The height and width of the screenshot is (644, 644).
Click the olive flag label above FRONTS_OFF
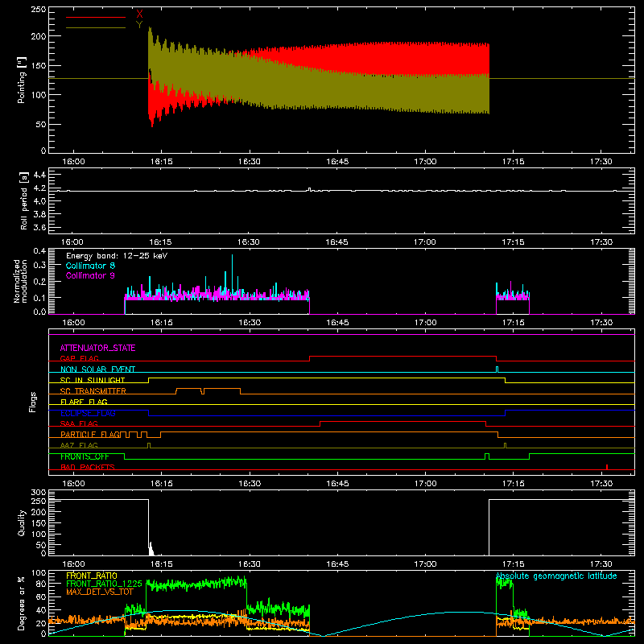click(x=79, y=445)
